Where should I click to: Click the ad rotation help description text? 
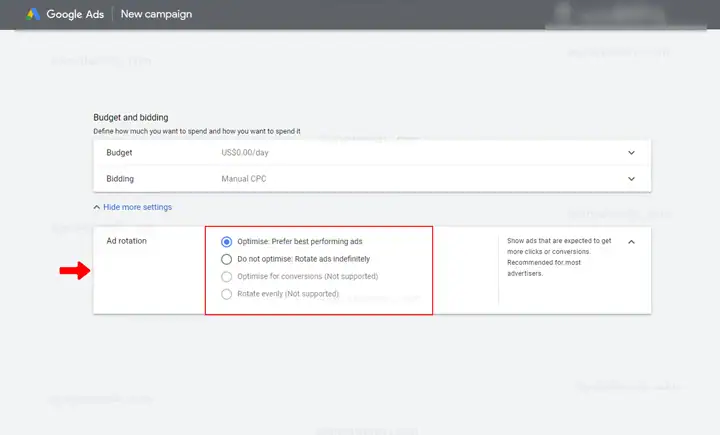click(x=559, y=257)
